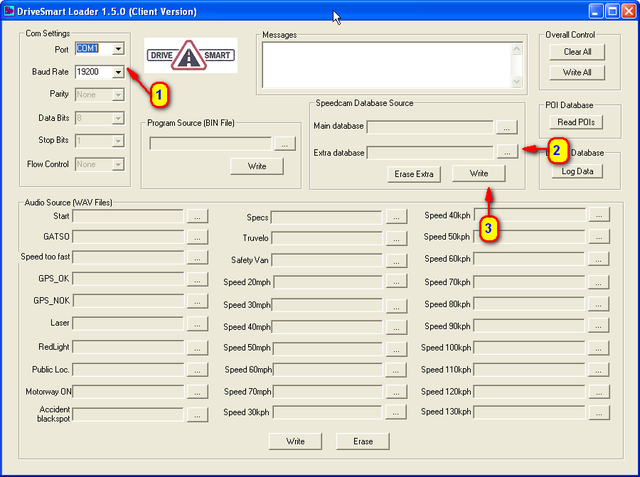Browse for the Speed 30mph WAV file
This screenshot has width=640, height=477.
396,306
